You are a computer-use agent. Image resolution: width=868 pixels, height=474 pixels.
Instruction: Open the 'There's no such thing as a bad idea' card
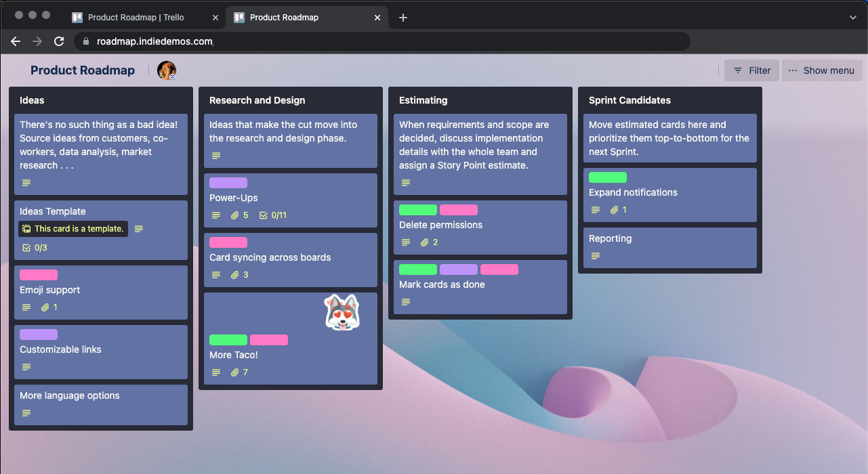101,154
